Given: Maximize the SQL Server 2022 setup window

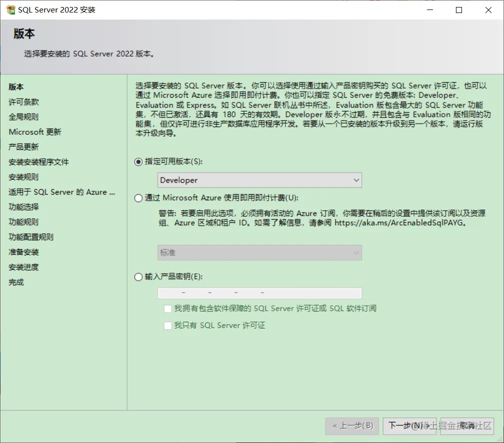Looking at the screenshot, I should tap(459, 10).
